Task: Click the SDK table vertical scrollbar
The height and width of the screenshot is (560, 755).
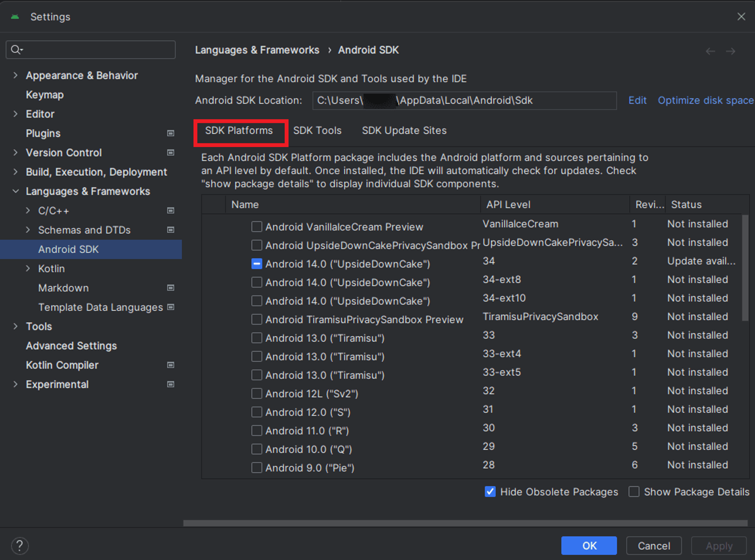Action: tap(745, 268)
